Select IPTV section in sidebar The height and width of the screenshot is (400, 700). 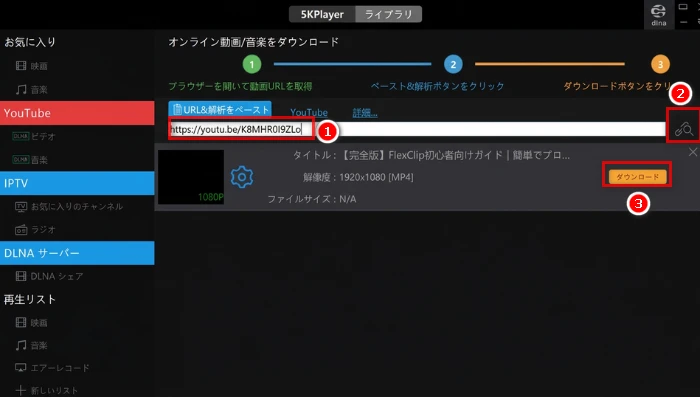point(77,183)
